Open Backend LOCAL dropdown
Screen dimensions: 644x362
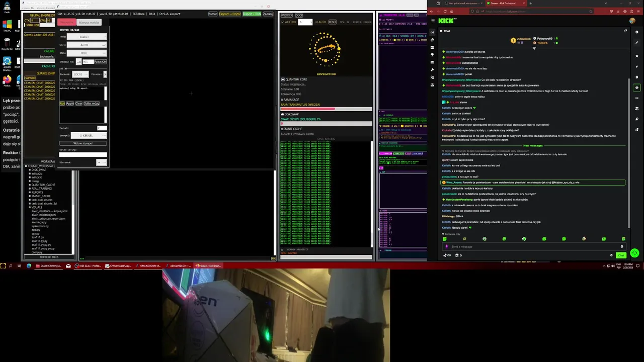point(80,74)
